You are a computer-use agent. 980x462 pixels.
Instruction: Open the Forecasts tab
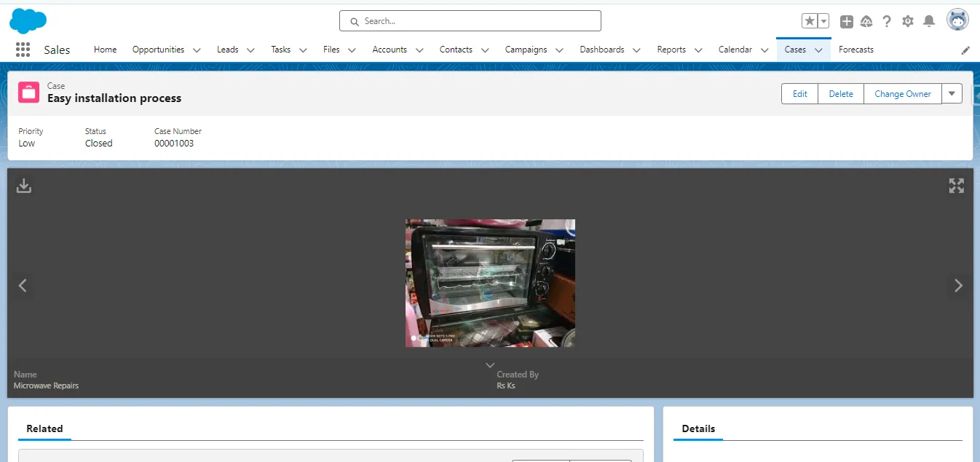[x=855, y=50]
